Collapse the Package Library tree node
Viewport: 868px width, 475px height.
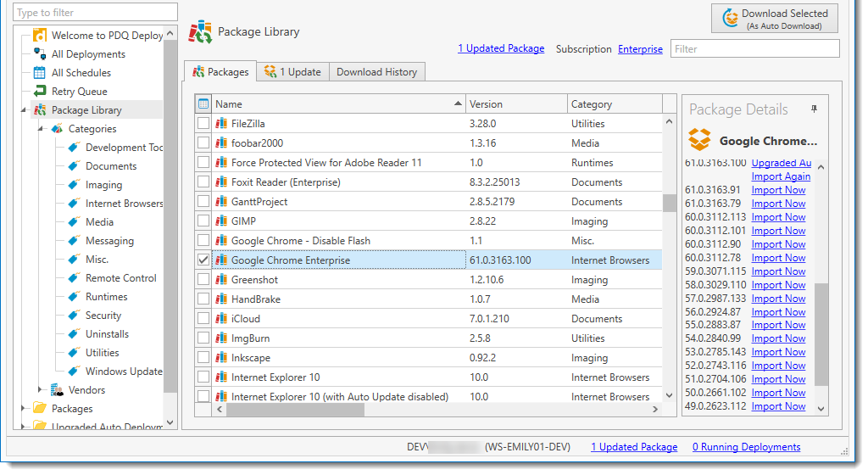tap(22, 110)
